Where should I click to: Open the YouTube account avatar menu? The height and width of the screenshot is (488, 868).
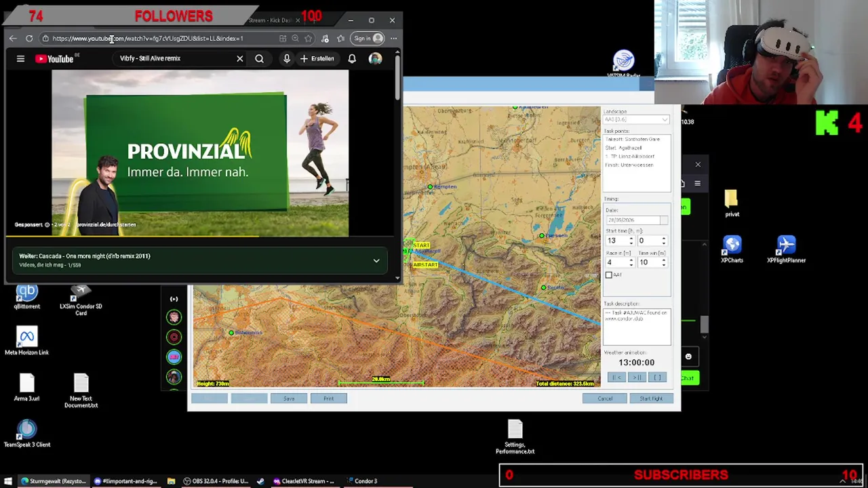coord(375,59)
